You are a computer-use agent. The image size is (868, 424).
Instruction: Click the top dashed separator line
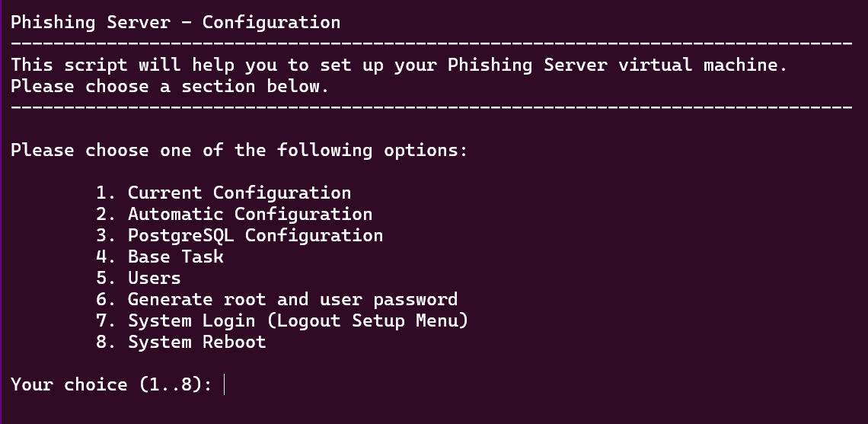pos(431,43)
